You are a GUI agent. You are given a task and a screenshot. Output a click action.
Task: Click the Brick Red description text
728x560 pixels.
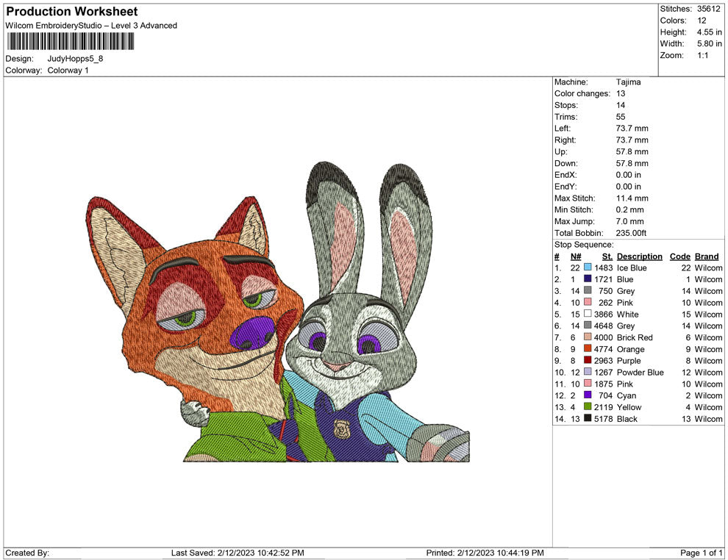635,337
